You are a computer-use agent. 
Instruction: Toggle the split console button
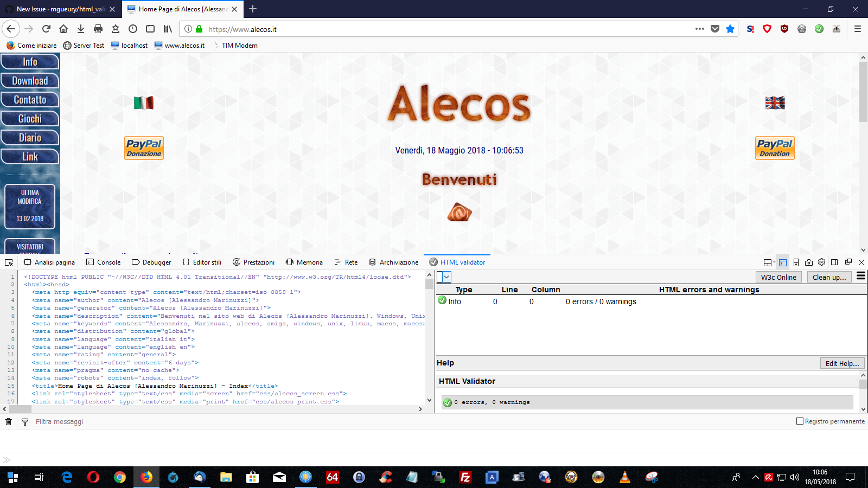783,262
